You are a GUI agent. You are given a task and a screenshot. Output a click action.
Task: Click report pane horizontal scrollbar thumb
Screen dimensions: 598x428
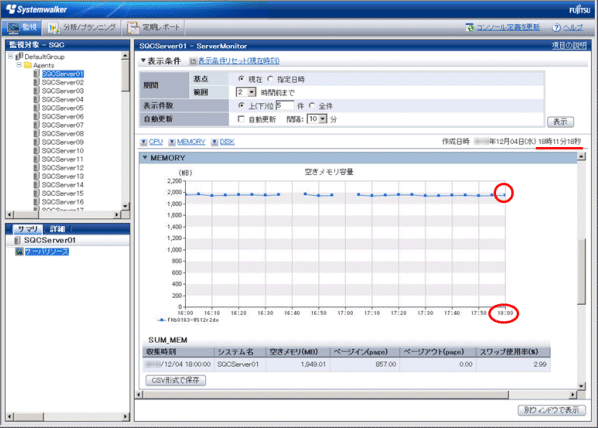coord(326,394)
